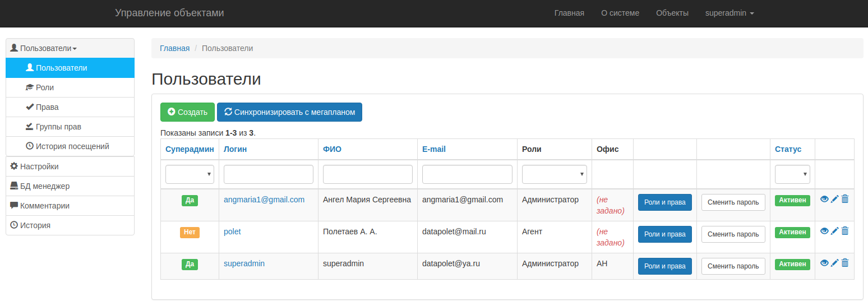Click the edit pencil icon for polet

(x=834, y=231)
